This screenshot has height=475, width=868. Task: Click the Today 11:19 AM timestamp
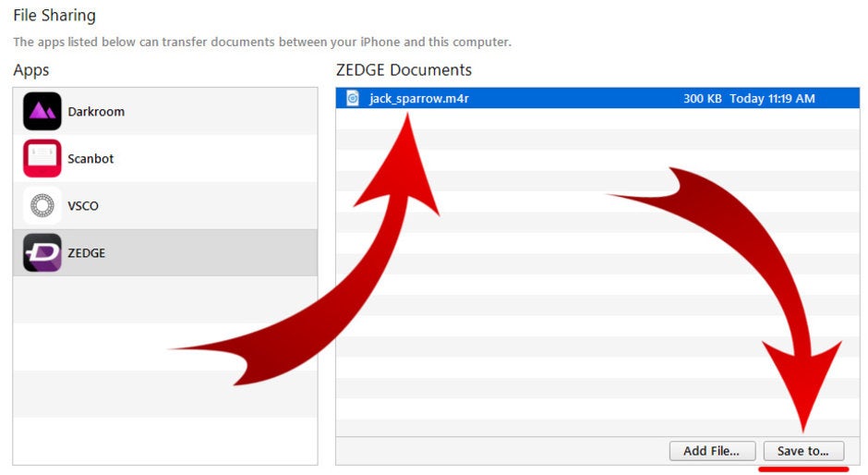772,98
